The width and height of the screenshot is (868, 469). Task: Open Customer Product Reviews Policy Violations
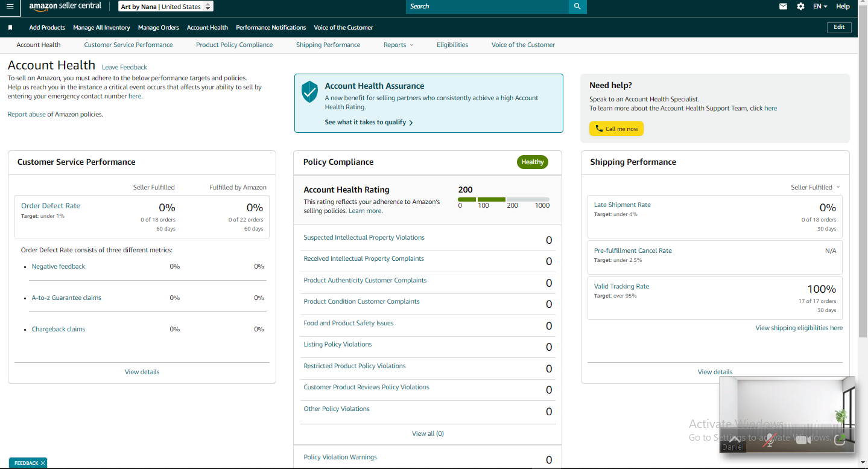tap(366, 388)
